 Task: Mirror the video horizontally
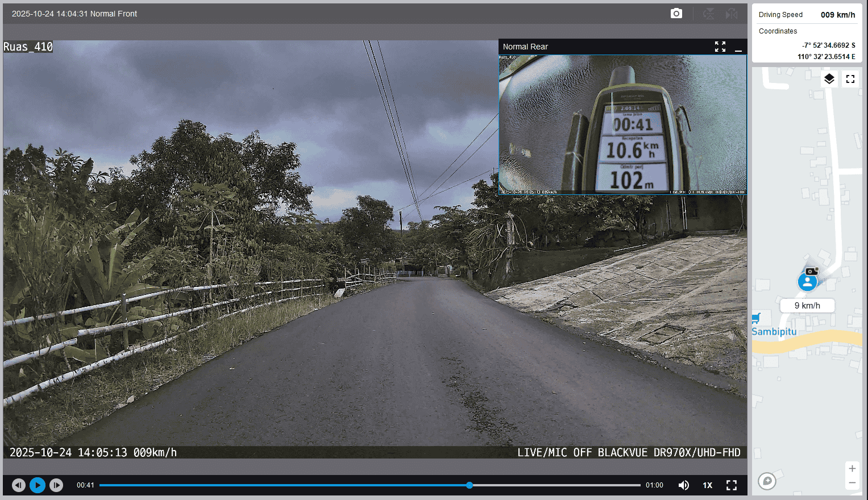(732, 14)
